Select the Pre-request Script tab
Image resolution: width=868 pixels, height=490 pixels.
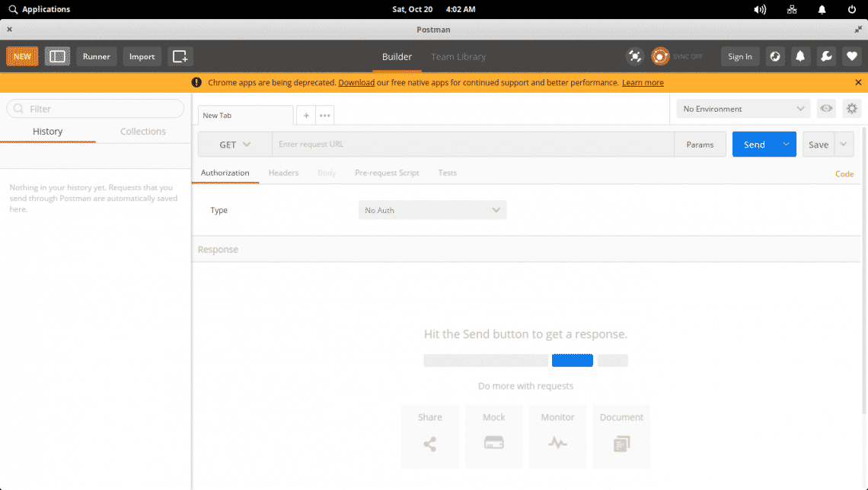387,173
